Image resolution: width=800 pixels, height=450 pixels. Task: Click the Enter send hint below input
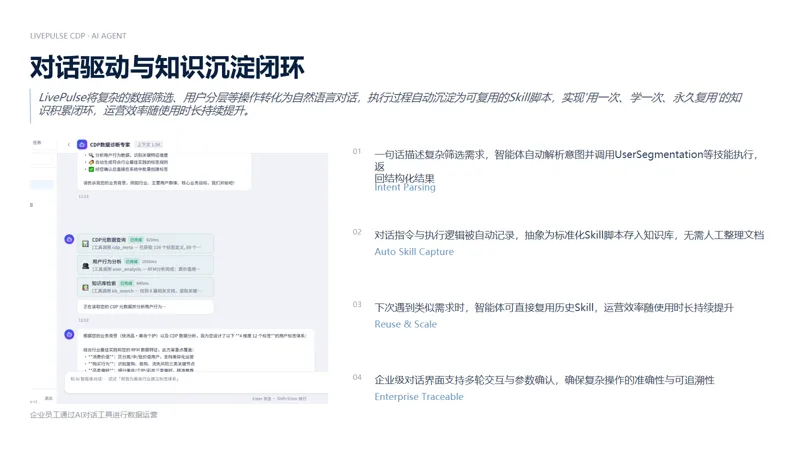(x=280, y=398)
